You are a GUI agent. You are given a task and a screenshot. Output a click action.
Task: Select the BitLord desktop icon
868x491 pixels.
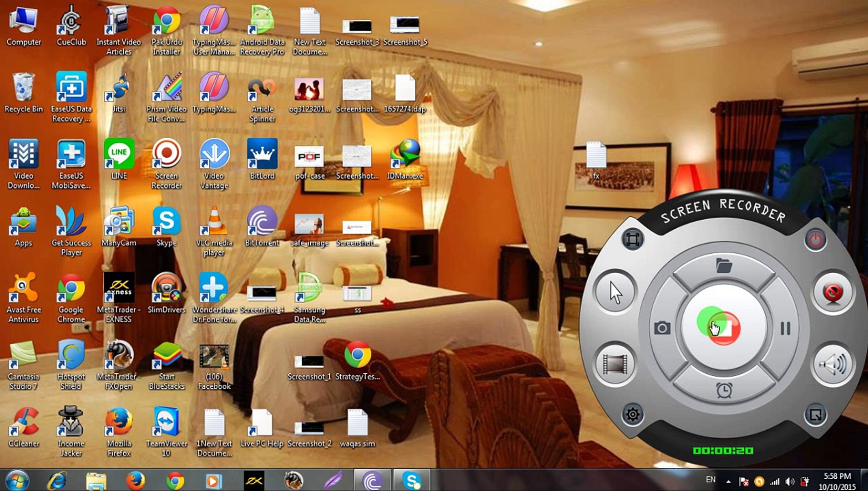[x=262, y=159]
